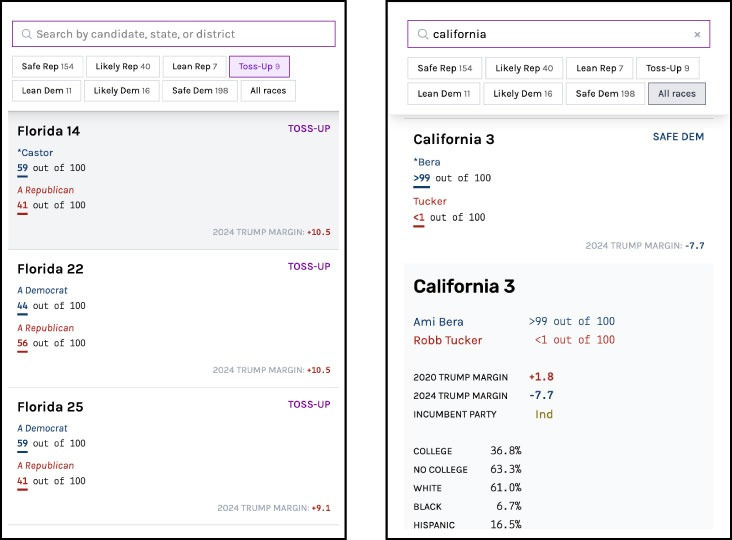This screenshot has width=732, height=540.
Task: Toggle the highlighted Toss-Up 9 filter in left panel
Action: pyautogui.click(x=259, y=66)
